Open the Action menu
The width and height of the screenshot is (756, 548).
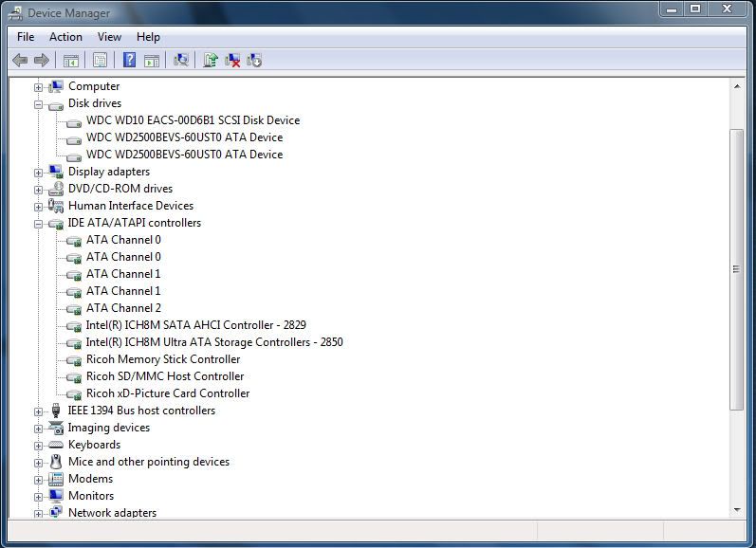pos(65,37)
